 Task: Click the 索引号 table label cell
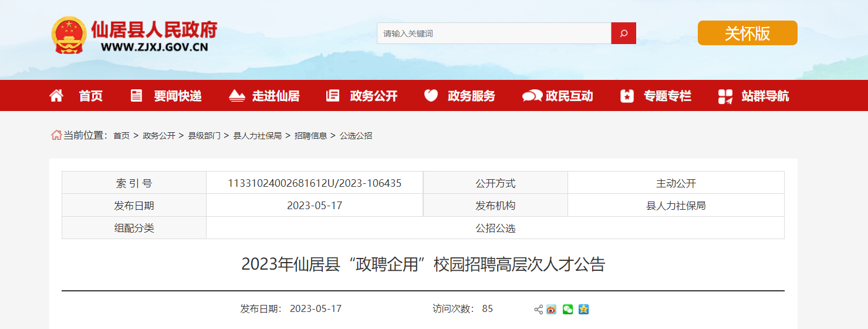[x=134, y=183]
